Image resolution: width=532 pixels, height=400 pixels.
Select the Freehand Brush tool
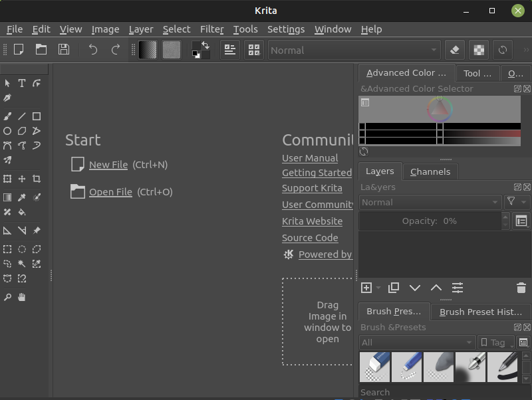click(x=7, y=116)
